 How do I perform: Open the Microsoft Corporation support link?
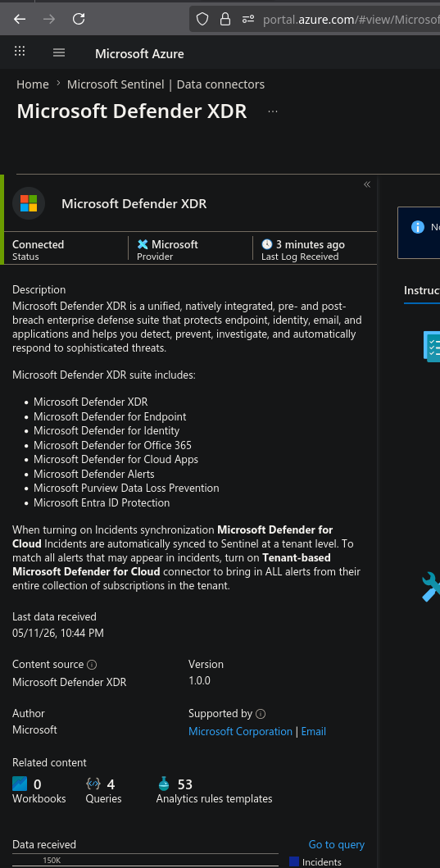pyautogui.click(x=240, y=732)
